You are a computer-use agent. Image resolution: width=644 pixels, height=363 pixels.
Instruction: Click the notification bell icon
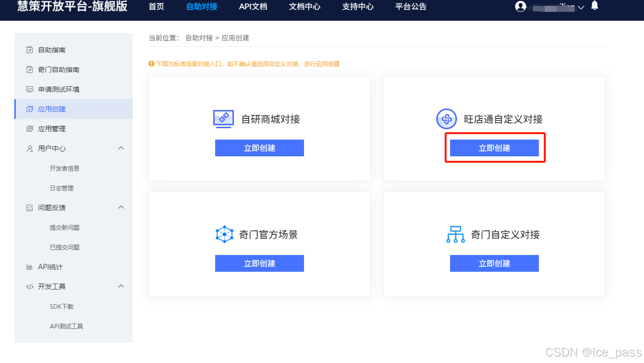pyautogui.click(x=595, y=5)
